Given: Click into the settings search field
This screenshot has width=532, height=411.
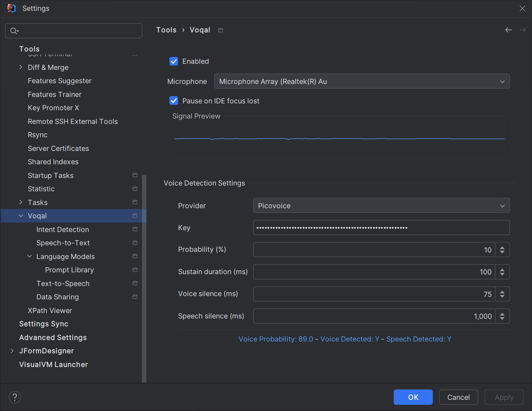Looking at the screenshot, I should [x=74, y=31].
